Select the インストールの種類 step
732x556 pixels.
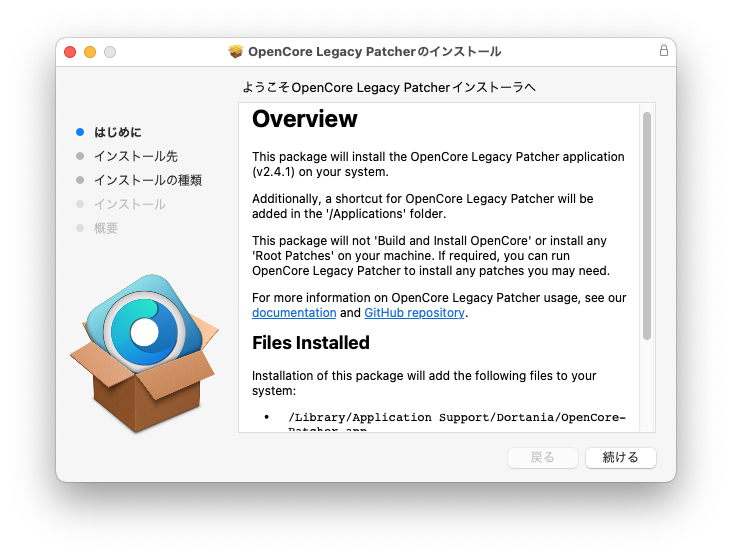[148, 180]
